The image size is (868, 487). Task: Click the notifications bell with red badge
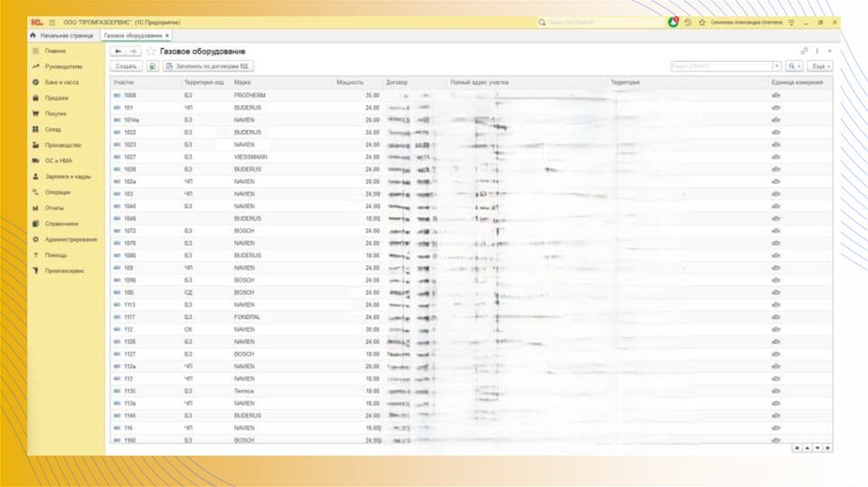[x=673, y=22]
